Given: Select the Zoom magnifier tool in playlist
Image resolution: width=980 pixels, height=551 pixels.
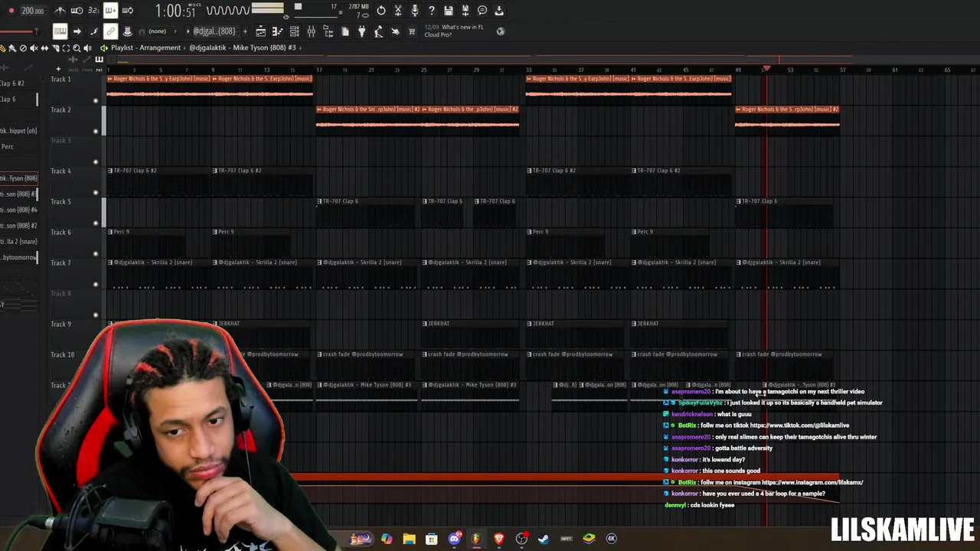Looking at the screenshot, I should tap(77, 48).
